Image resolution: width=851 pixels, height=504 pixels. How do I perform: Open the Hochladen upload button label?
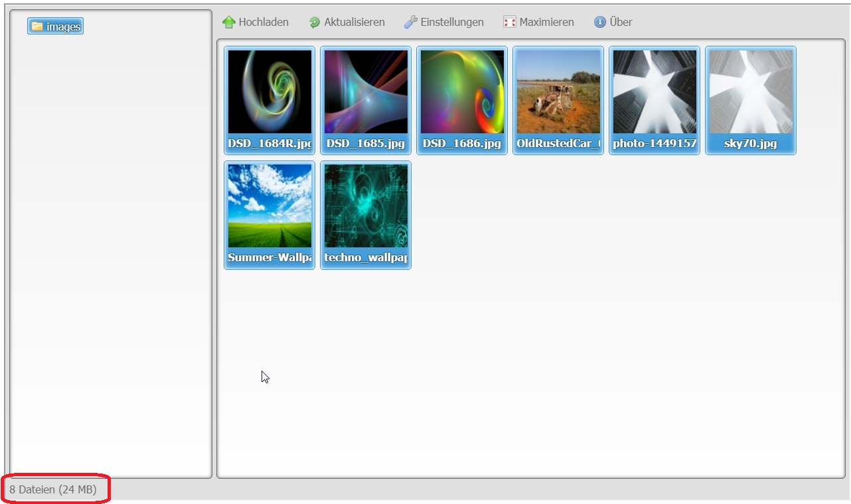click(x=264, y=22)
